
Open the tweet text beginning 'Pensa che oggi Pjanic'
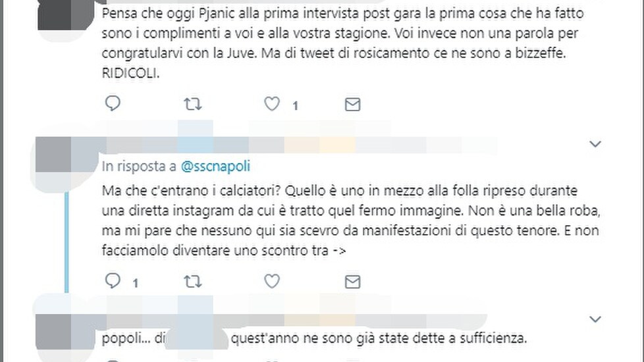(x=342, y=43)
